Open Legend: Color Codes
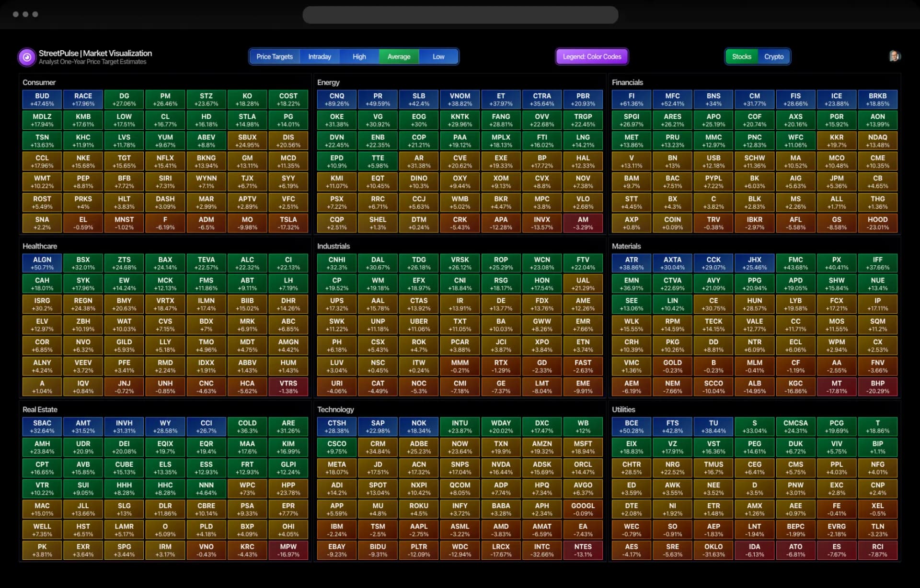Screen dimensions: 920x588 (x=592, y=57)
